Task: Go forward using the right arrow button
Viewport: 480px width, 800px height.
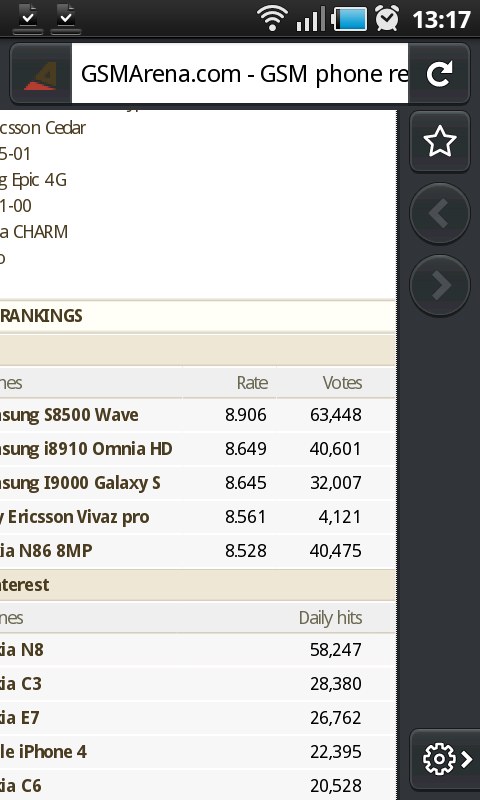Action: [440, 285]
